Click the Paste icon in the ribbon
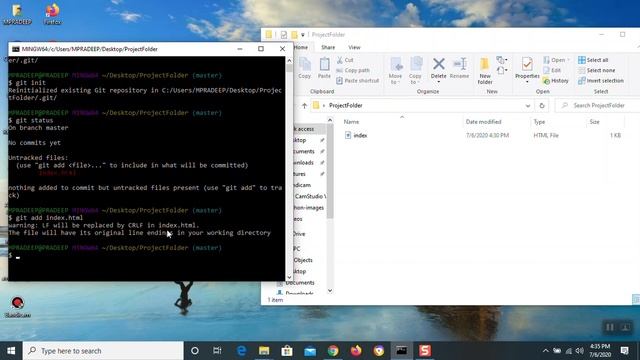Viewport: 640px width, 360px height. coord(324,68)
